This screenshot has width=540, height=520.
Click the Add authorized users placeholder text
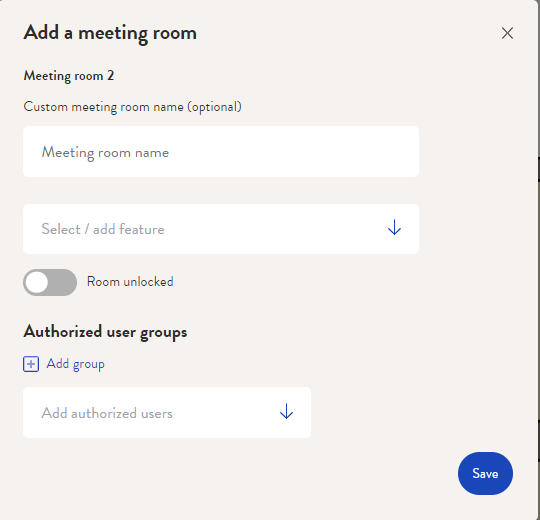point(107,413)
